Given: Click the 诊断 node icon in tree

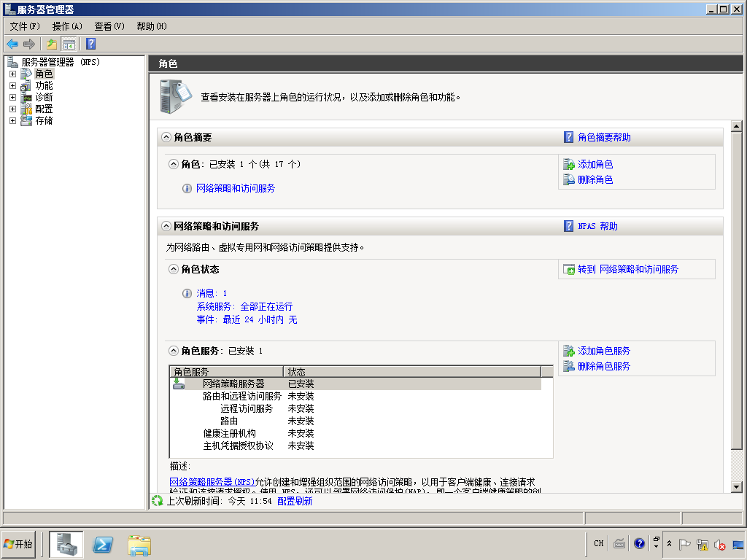Looking at the screenshot, I should 26,97.
